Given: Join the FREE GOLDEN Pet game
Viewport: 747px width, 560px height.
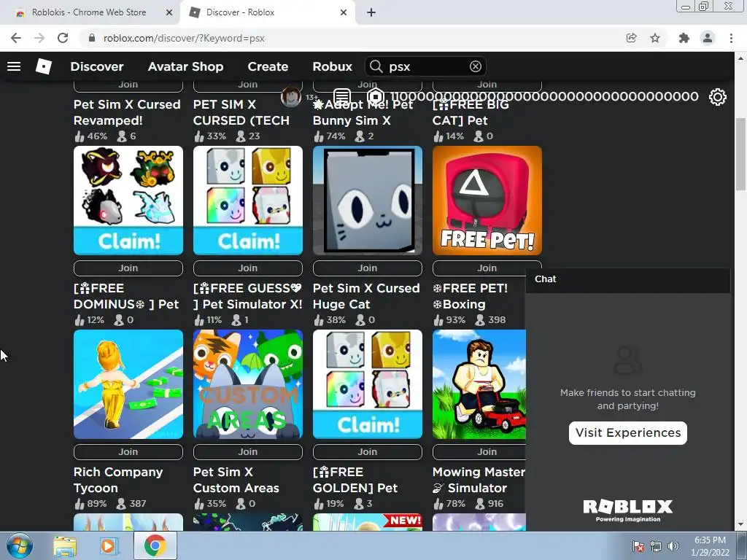Looking at the screenshot, I should (368, 452).
